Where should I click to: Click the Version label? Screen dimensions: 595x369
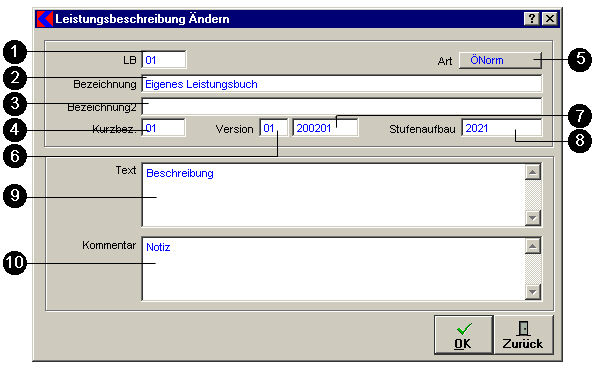tap(235, 129)
